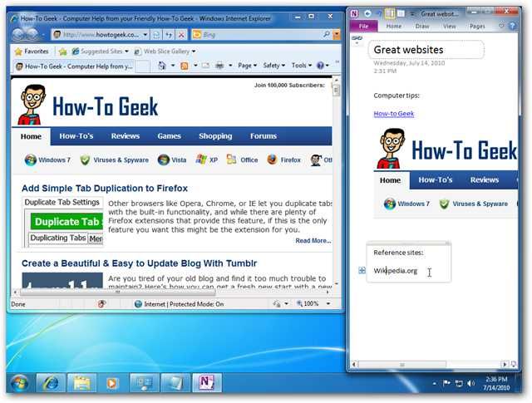This screenshot has width=532, height=403.
Task: Open Forums section on the webpage
Action: [264, 136]
